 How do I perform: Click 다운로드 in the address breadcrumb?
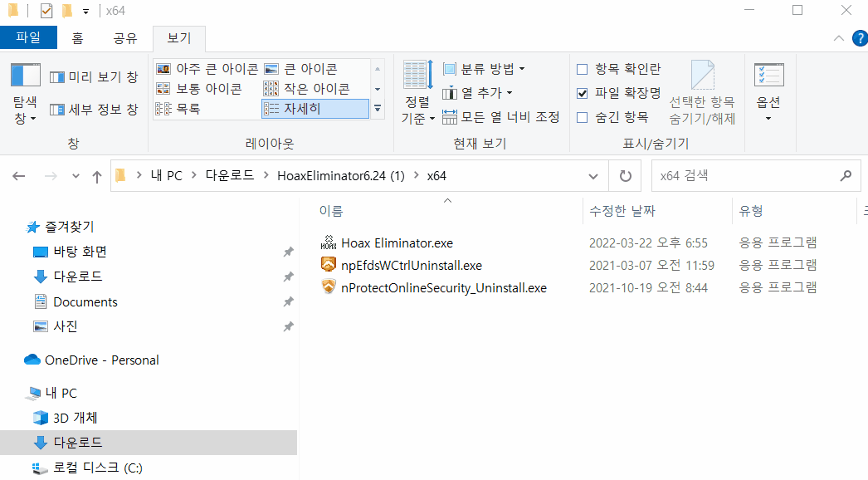(230, 176)
